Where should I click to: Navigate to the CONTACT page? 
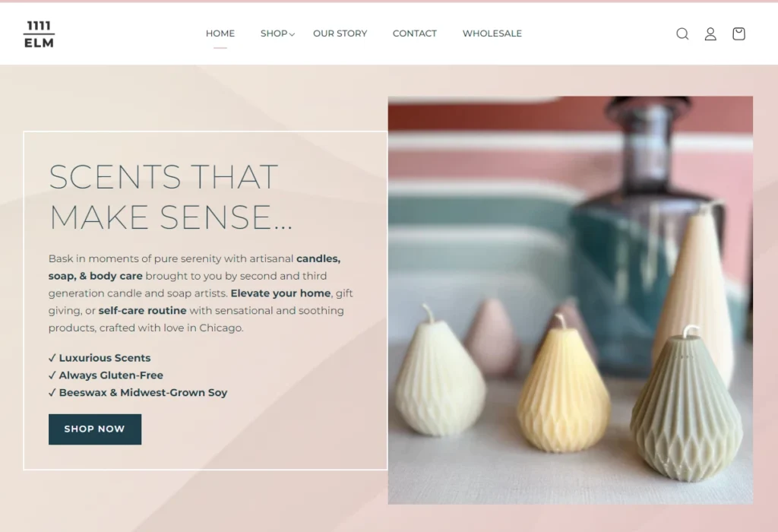pos(415,33)
